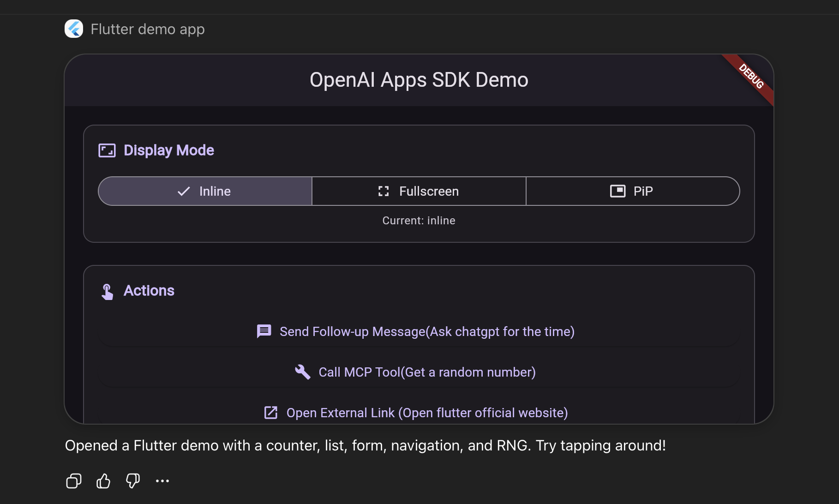This screenshot has width=839, height=504.
Task: Copy the response with the copy icon
Action: [x=74, y=481]
